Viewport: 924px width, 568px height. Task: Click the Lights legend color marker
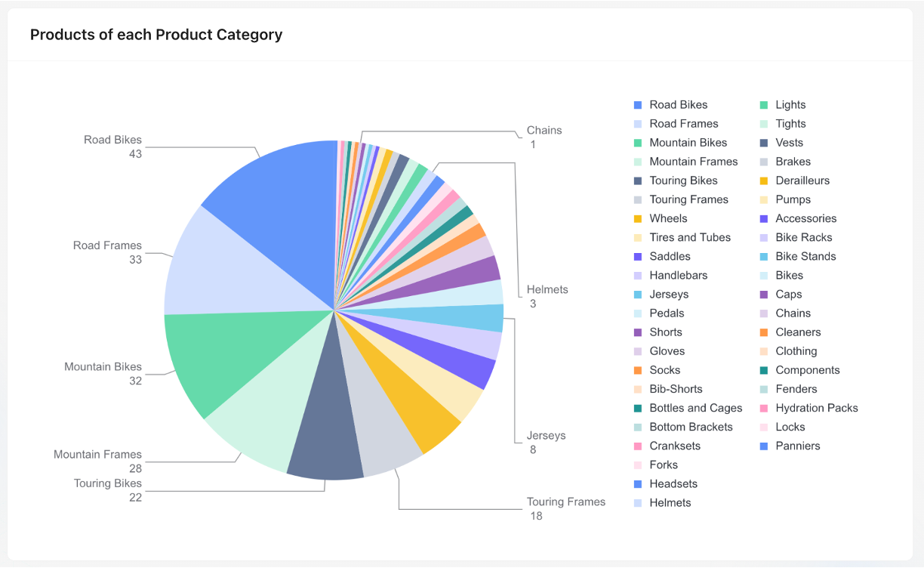coord(764,105)
